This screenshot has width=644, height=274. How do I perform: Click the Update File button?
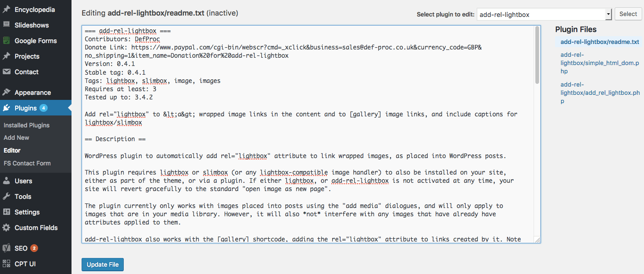point(102,264)
